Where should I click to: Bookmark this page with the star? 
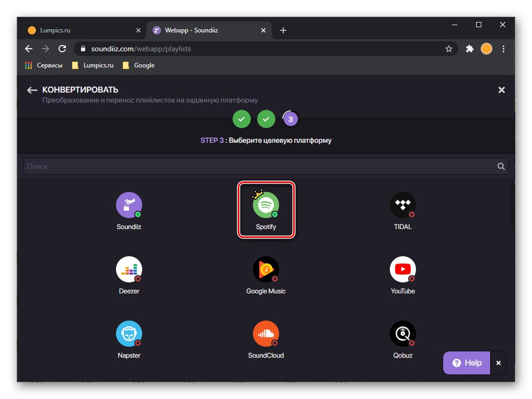[449, 49]
